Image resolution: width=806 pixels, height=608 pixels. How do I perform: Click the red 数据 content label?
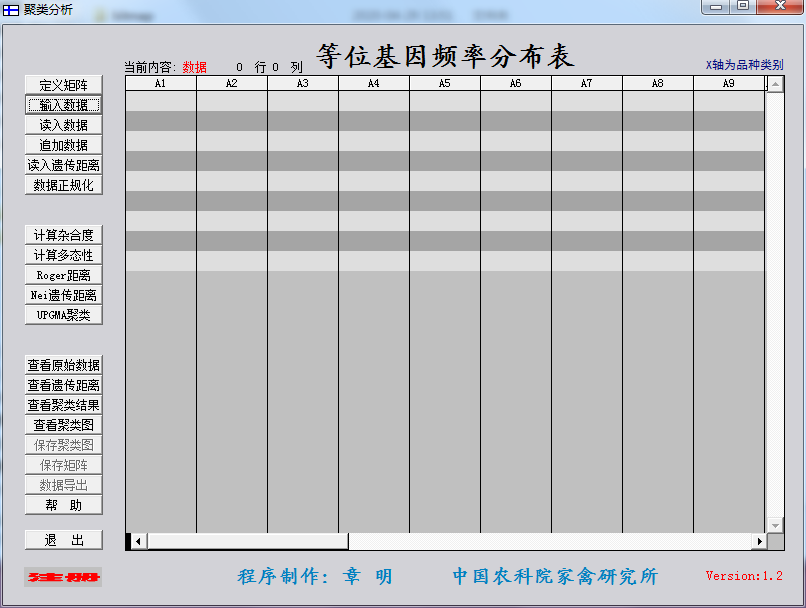click(194, 67)
